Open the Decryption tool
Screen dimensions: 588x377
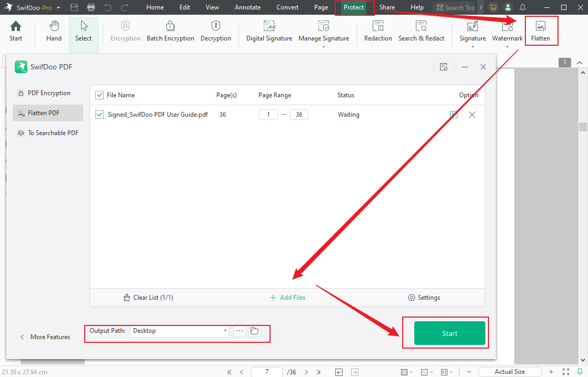(216, 30)
